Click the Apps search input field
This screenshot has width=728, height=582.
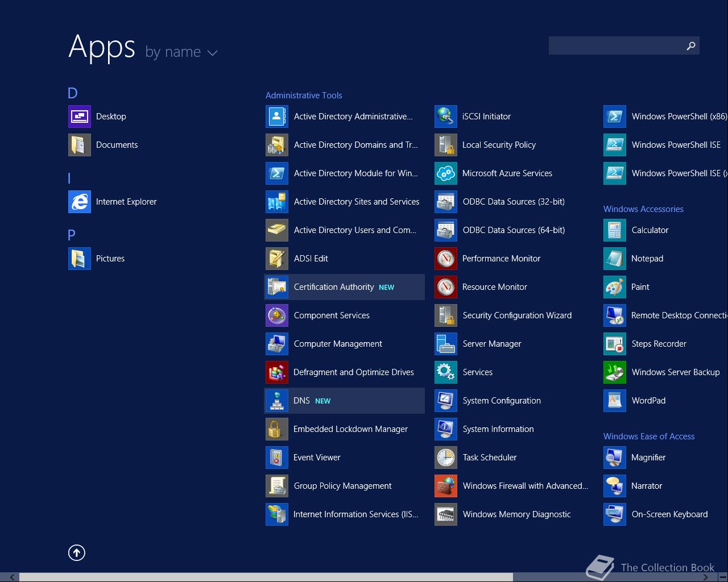tap(616, 45)
